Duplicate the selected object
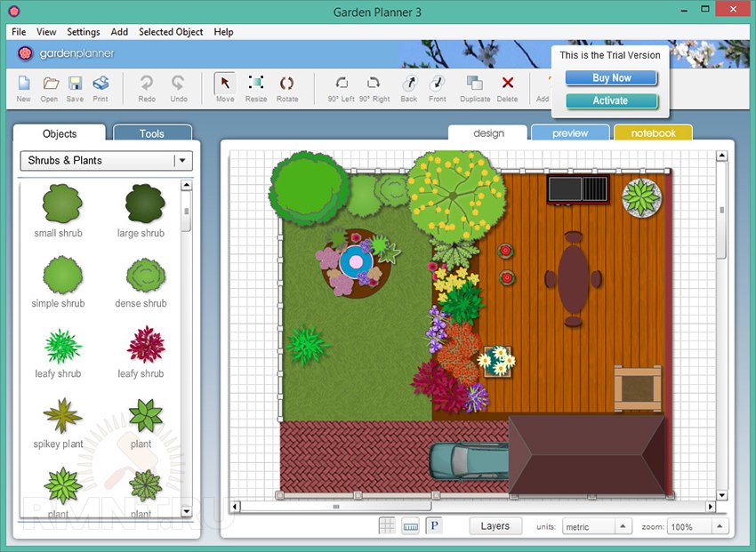Viewport: 756px width, 552px height. click(475, 87)
